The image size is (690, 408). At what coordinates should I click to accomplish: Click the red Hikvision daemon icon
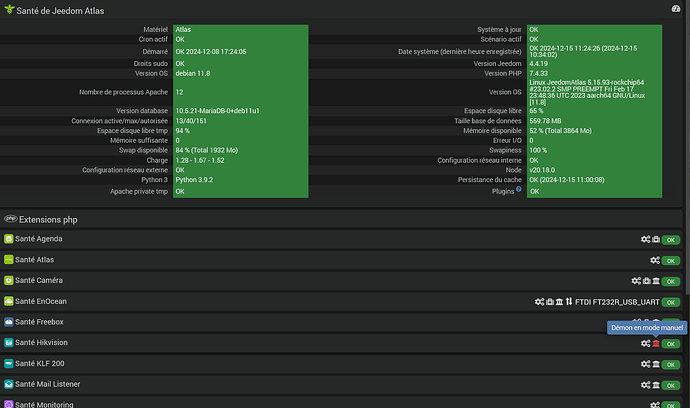pos(656,343)
